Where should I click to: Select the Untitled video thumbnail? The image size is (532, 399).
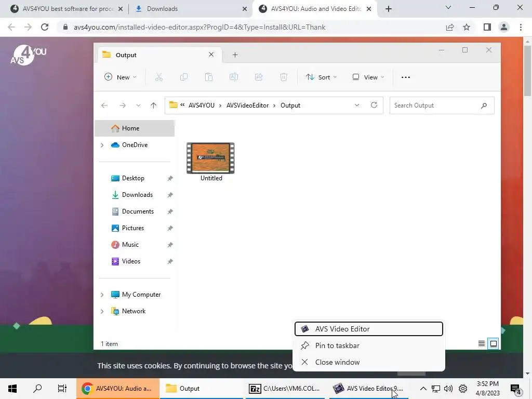pyautogui.click(x=211, y=158)
